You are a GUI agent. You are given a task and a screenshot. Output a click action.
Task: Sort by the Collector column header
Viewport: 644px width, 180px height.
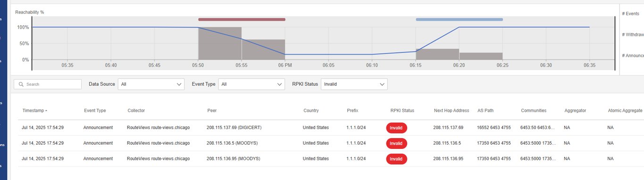[x=136, y=111]
